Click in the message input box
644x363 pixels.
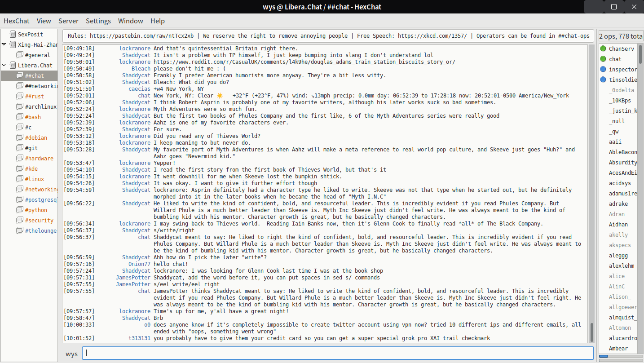click(x=338, y=353)
